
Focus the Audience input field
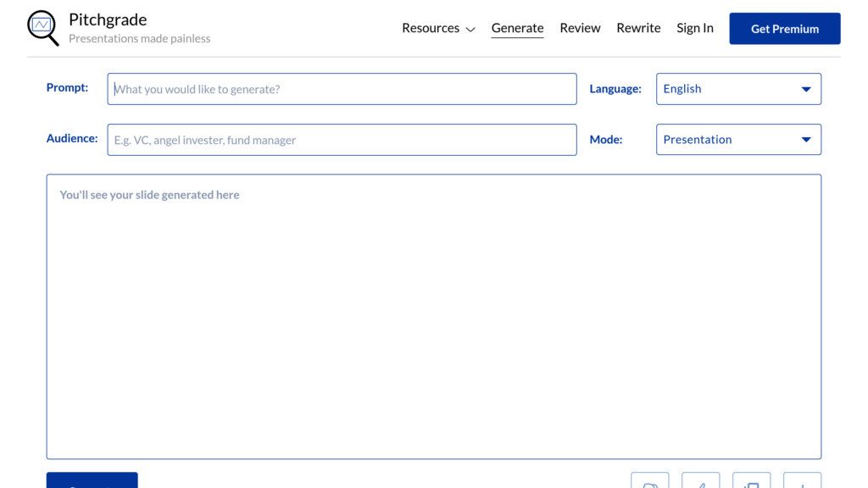coord(342,140)
